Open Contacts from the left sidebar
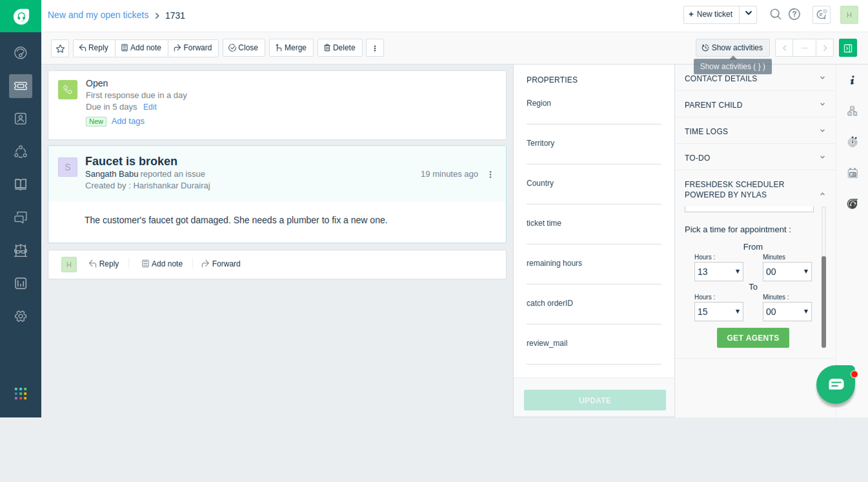Screen dimensions: 868x482 click(20, 119)
